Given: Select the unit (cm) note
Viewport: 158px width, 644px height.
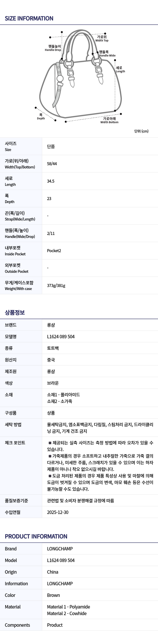Looking at the screenshot, I should (x=141, y=131).
